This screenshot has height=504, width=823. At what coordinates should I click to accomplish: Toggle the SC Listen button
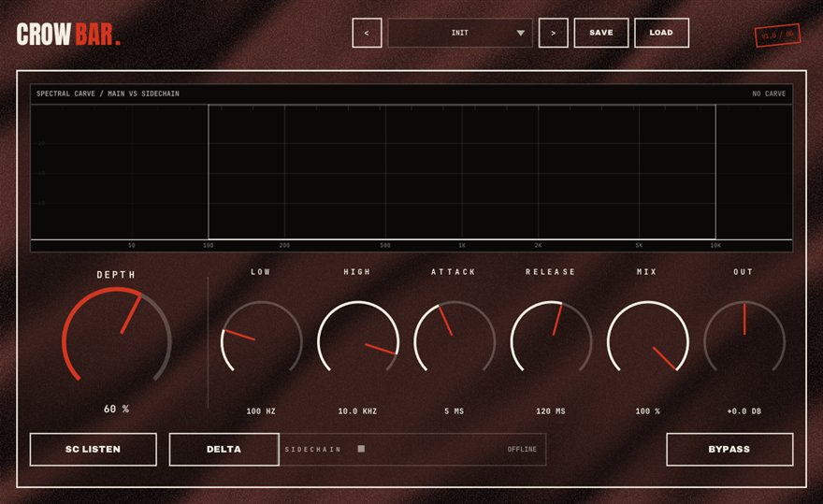point(93,450)
